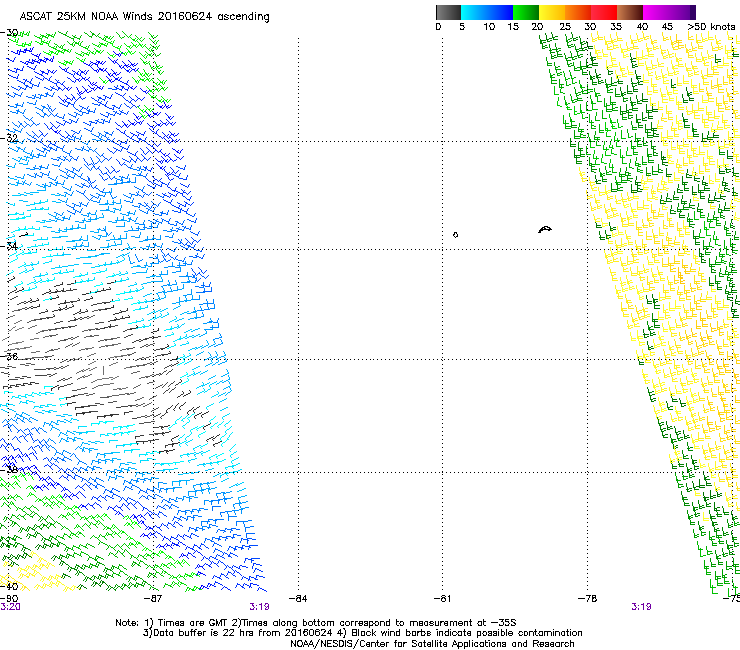Select the green 15-20 knots color segment
The image size is (740, 650).
point(526,12)
